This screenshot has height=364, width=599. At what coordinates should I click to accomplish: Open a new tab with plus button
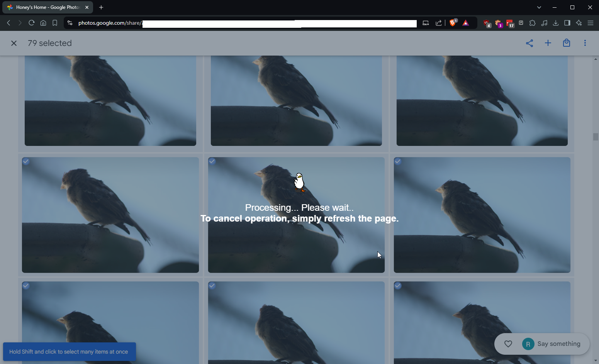point(101,7)
